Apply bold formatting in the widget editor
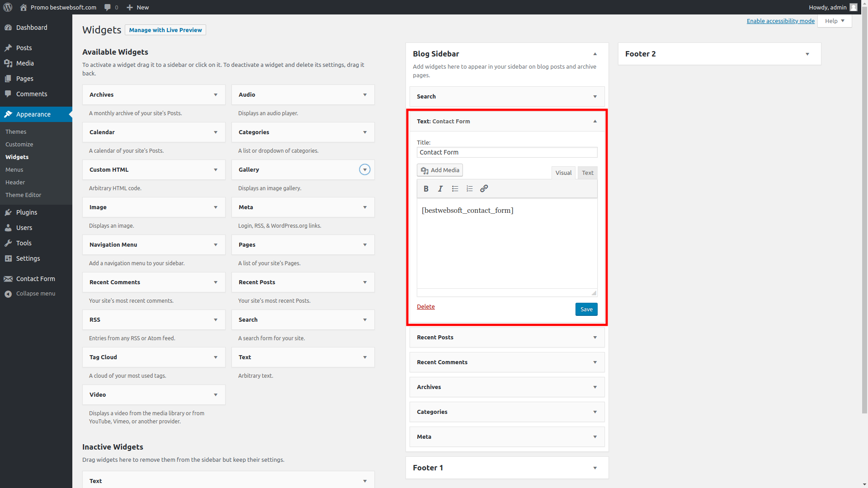 (426, 188)
